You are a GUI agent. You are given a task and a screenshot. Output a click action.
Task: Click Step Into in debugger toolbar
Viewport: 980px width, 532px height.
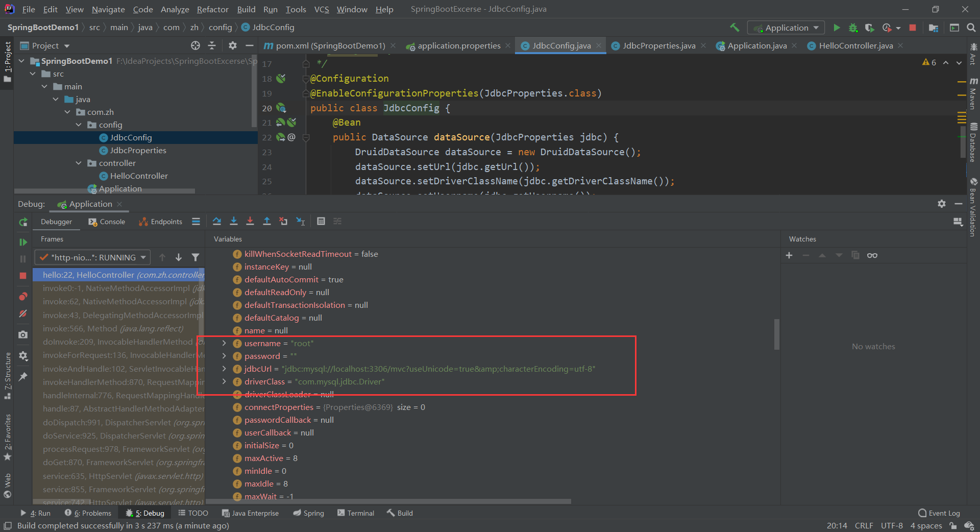234,221
